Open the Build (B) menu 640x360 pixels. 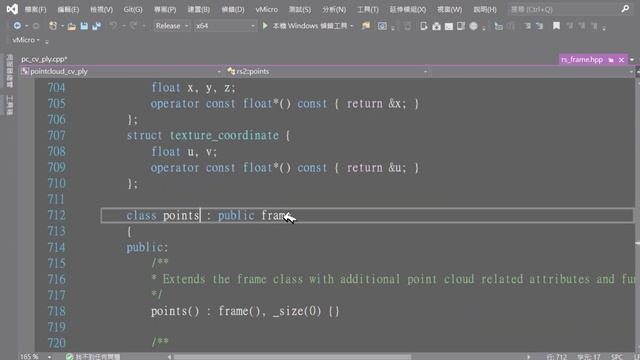198,9
